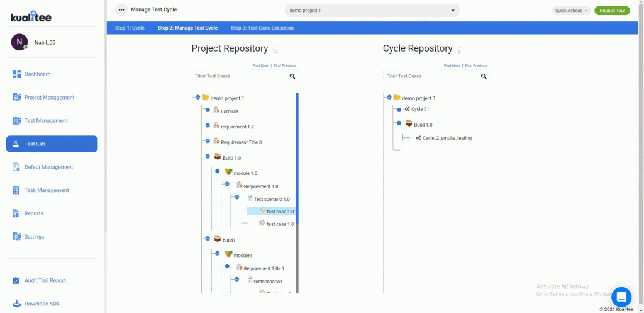Collapse the module 1.0 node
This screenshot has width=644, height=313.
(218, 171)
